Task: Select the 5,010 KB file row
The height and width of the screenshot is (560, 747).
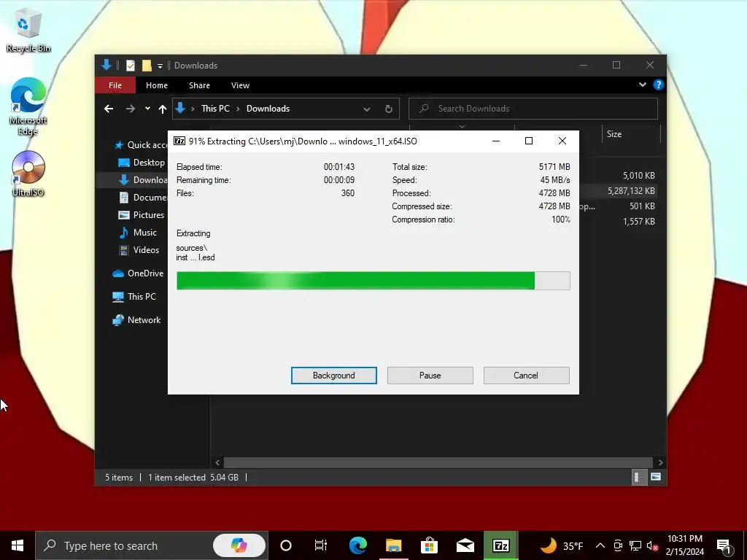Action: [x=638, y=176]
